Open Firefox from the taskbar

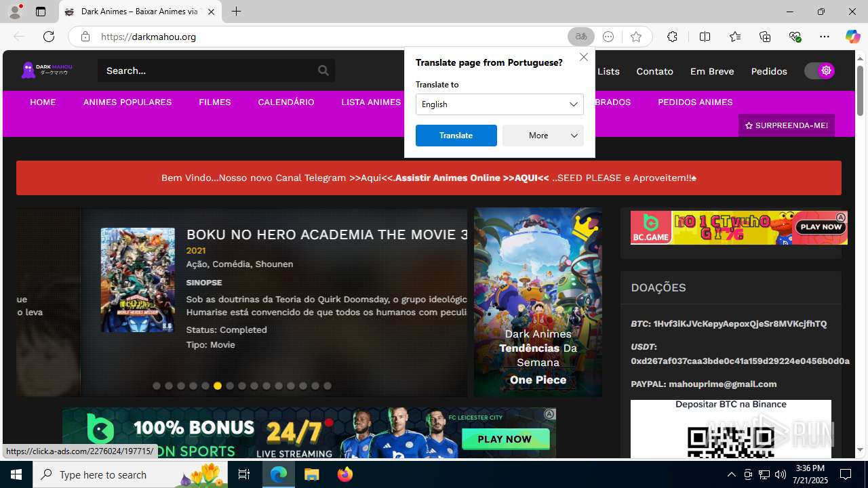pos(345,474)
